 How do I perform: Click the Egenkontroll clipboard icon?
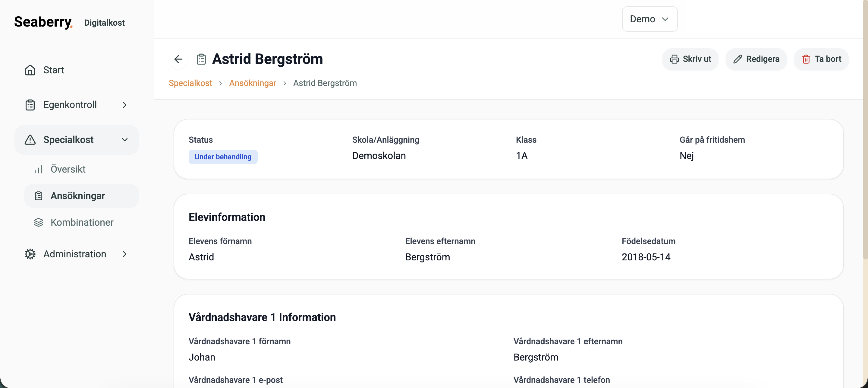30,105
